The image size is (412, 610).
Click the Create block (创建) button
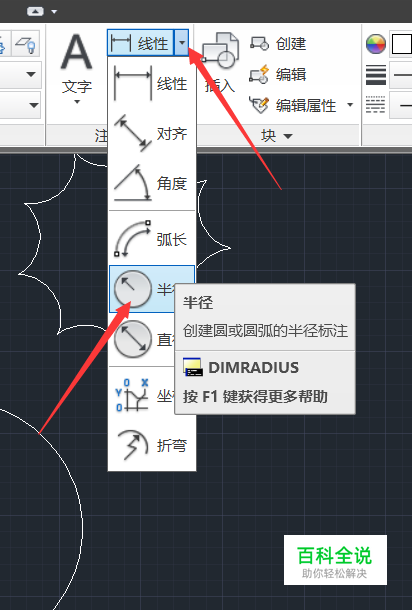278,44
